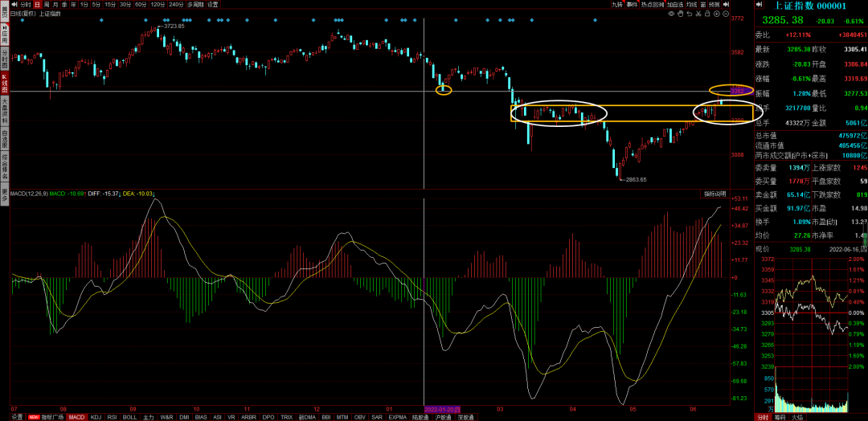The height and width of the screenshot is (421, 868).
Task: Click the left pin arrow before 分时
Action: click(14, 4)
